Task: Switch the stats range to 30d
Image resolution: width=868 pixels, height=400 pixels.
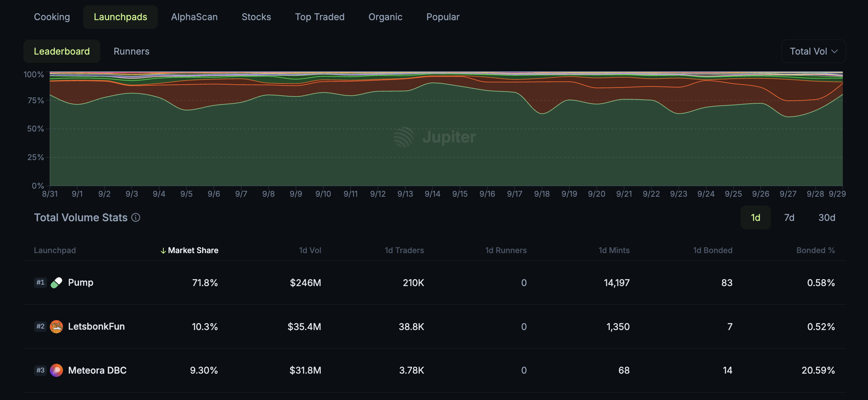Action: [827, 218]
